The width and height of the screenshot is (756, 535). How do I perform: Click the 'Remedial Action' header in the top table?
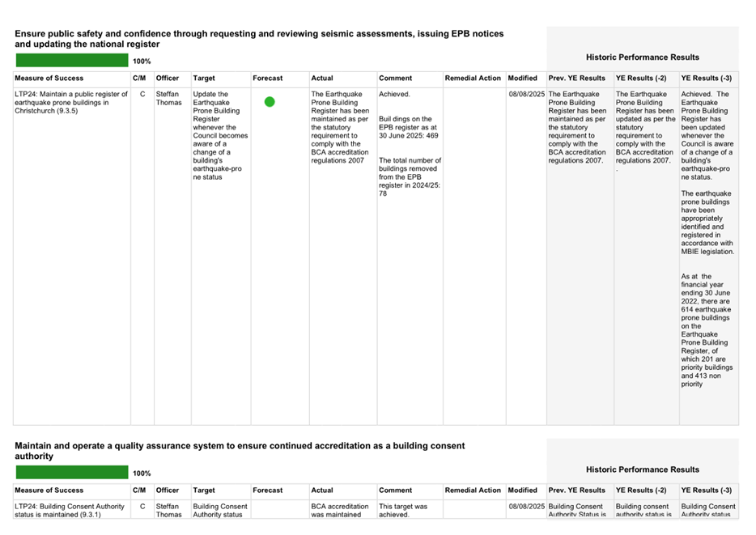pos(474,79)
